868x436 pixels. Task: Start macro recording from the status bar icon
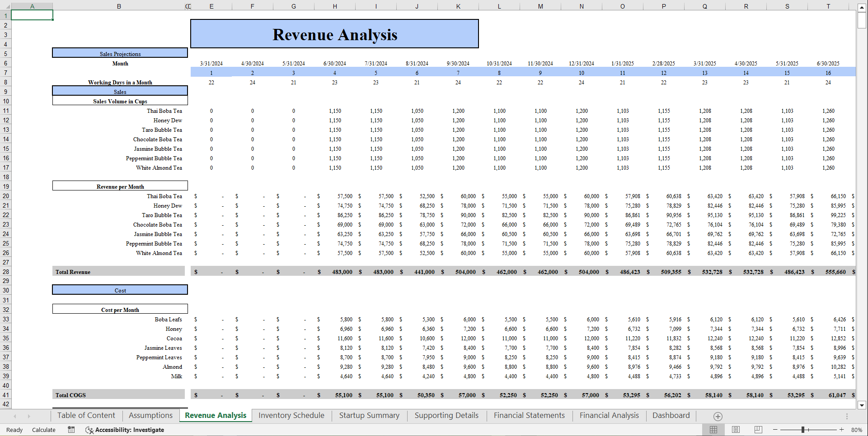pyautogui.click(x=71, y=430)
